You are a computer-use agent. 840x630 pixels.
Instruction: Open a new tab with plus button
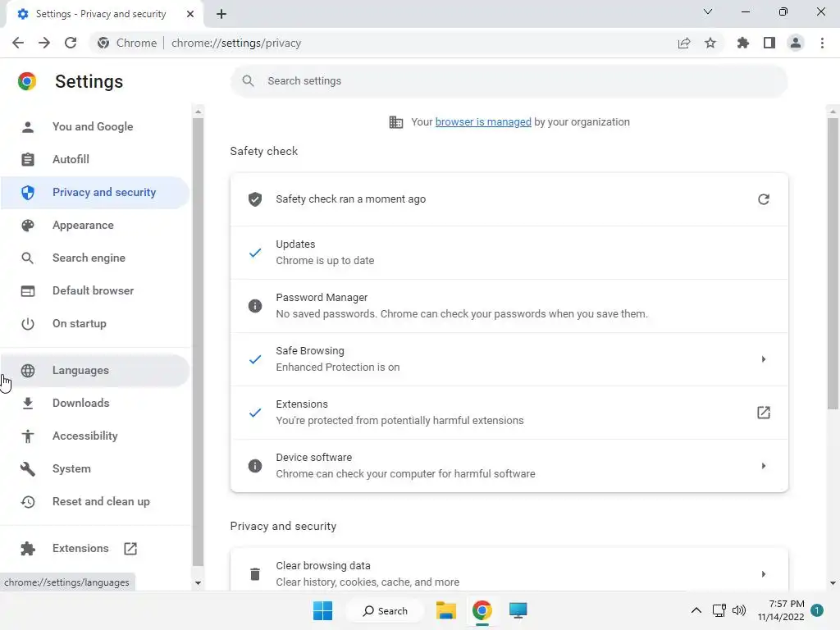tap(221, 14)
